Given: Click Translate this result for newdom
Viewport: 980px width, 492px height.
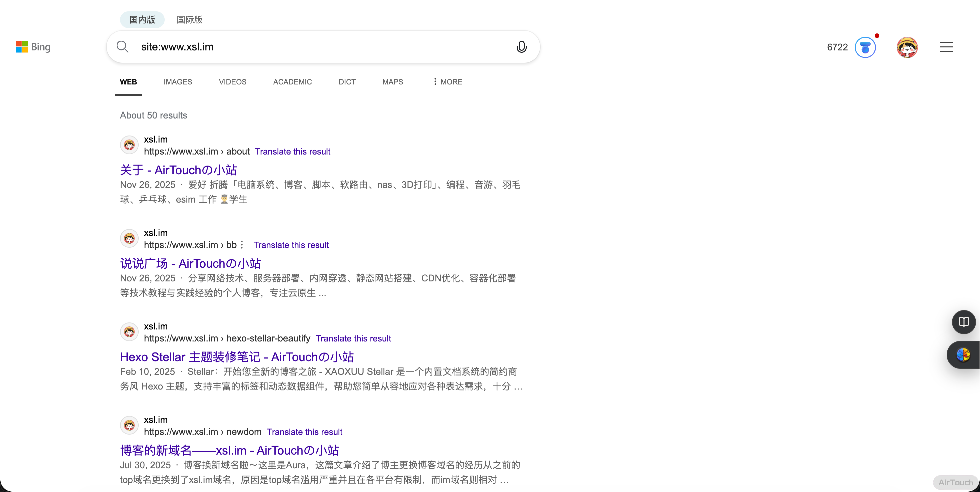Looking at the screenshot, I should coord(304,432).
